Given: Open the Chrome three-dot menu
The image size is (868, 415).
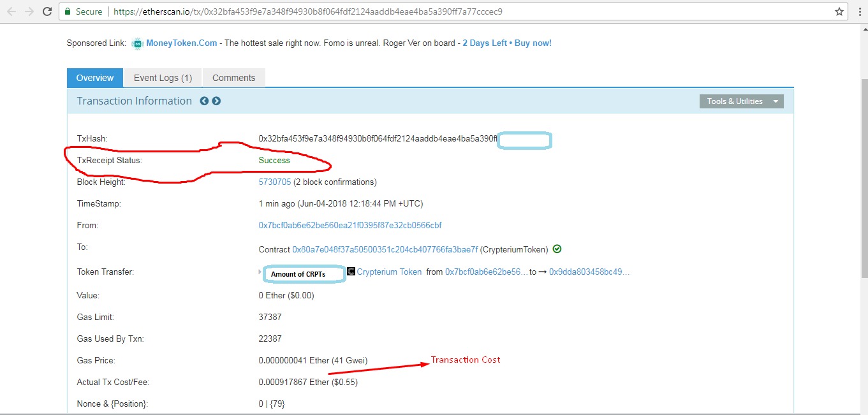Looking at the screenshot, I should [x=860, y=11].
